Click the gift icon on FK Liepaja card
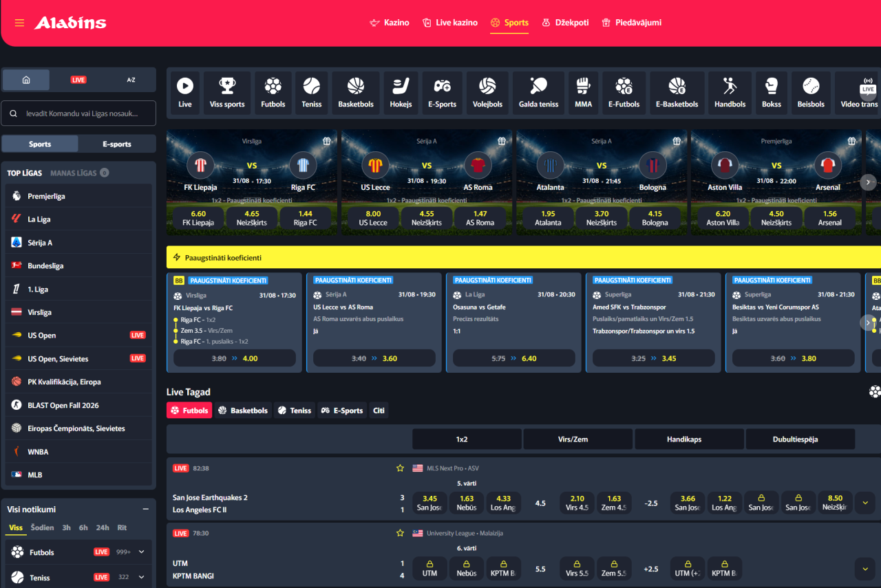This screenshot has width=881, height=588. pyautogui.click(x=328, y=141)
